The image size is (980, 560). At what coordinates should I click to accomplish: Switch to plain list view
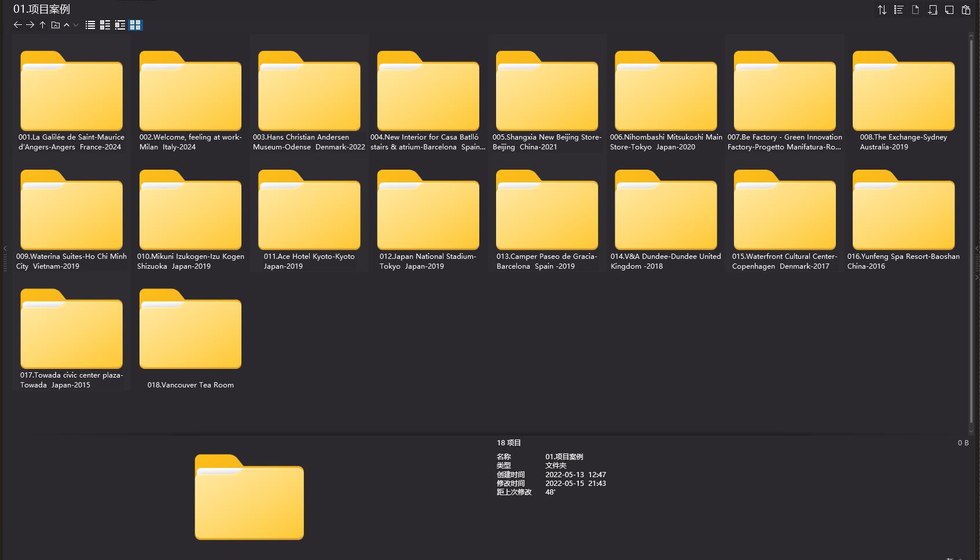coord(90,25)
